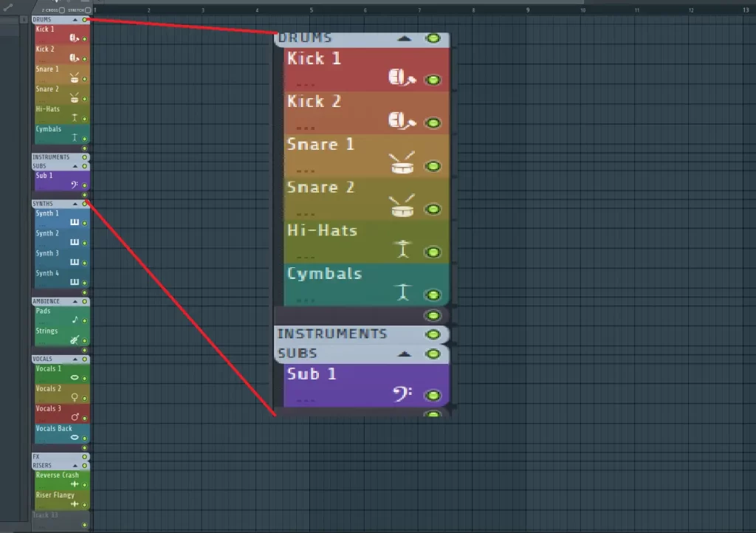
Task: Collapse the AMBIENCE group using its arrow
Action: tap(75, 301)
